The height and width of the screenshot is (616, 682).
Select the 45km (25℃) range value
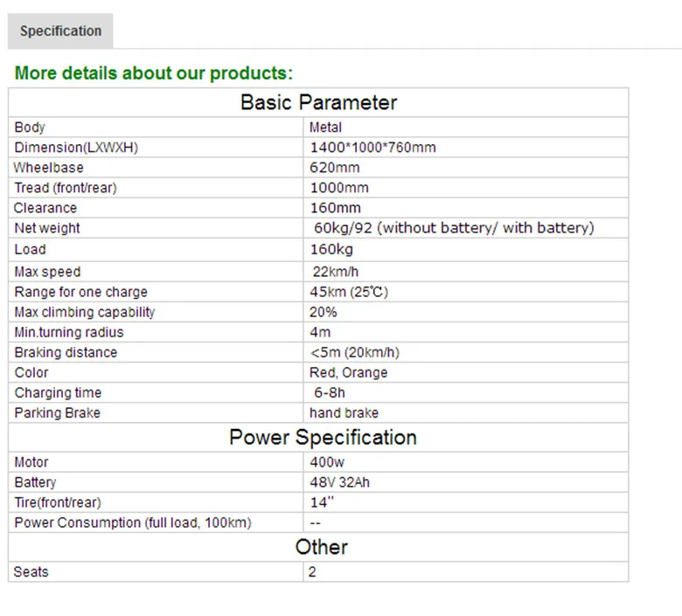point(349,292)
